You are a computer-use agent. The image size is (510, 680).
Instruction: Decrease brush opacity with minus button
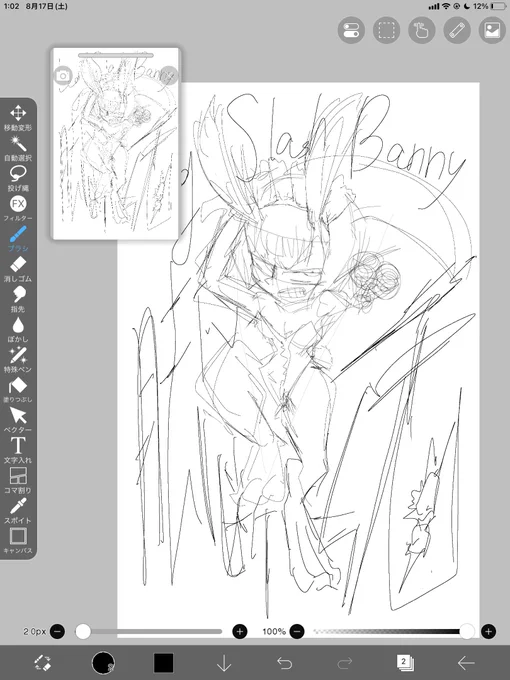click(x=297, y=631)
